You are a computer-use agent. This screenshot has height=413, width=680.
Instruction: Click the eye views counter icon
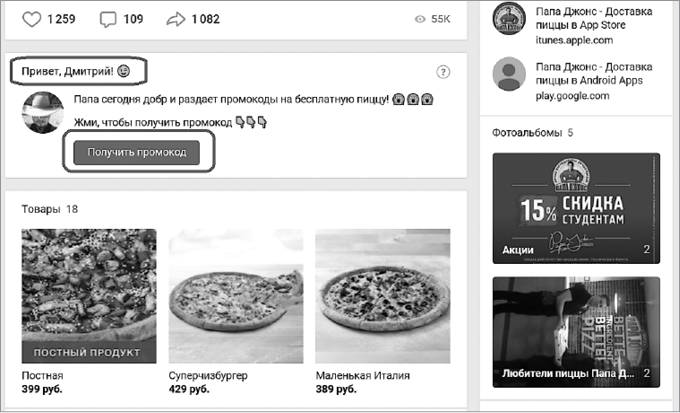pyautogui.click(x=420, y=19)
